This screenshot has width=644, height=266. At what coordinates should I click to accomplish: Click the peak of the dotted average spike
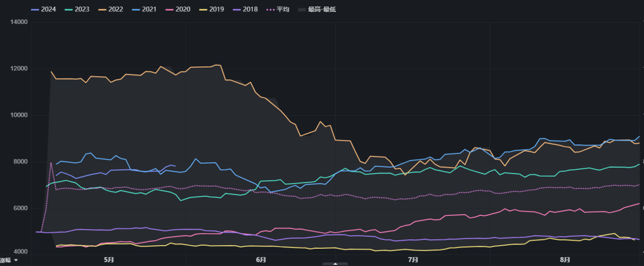[x=51, y=162]
